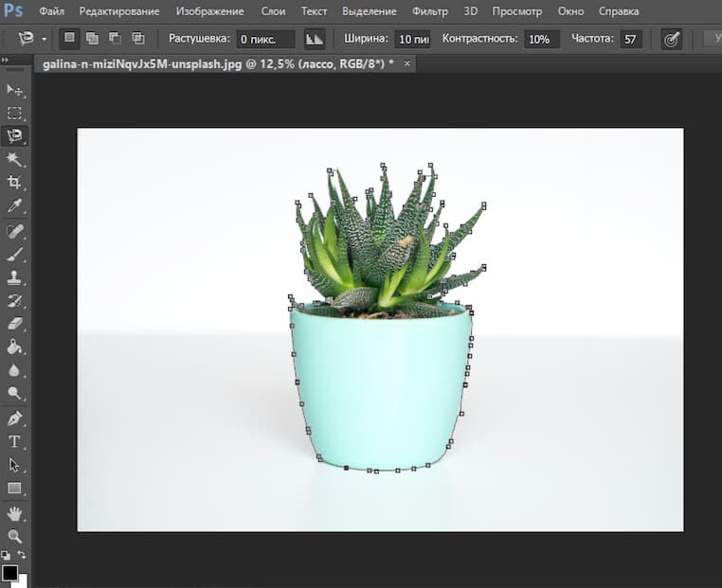Image resolution: width=722 pixels, height=588 pixels.
Task: Click the Частота 57 input field
Action: click(x=631, y=39)
